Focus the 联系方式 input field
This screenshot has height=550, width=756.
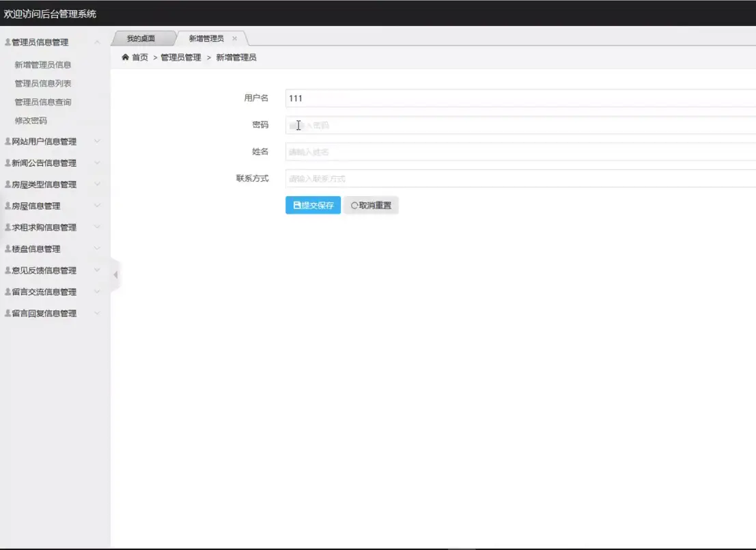pos(520,178)
